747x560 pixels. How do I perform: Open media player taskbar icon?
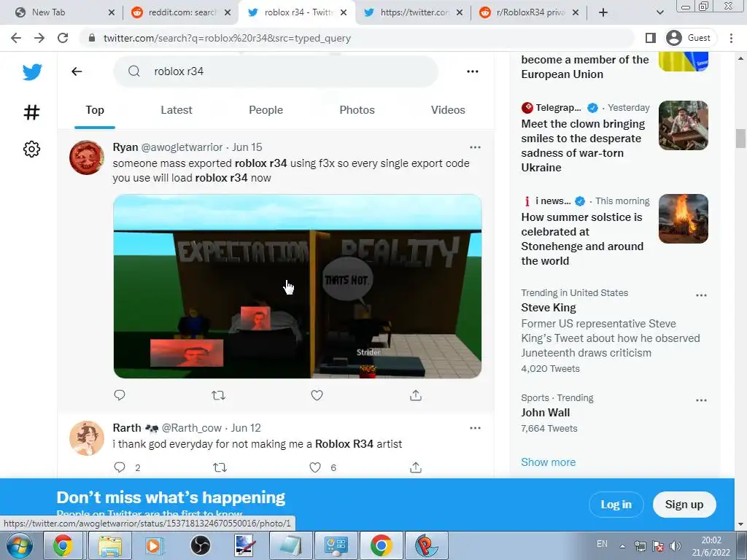(154, 545)
